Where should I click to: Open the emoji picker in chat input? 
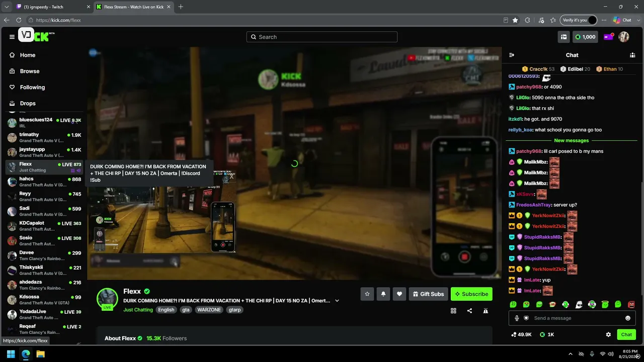tap(628, 318)
